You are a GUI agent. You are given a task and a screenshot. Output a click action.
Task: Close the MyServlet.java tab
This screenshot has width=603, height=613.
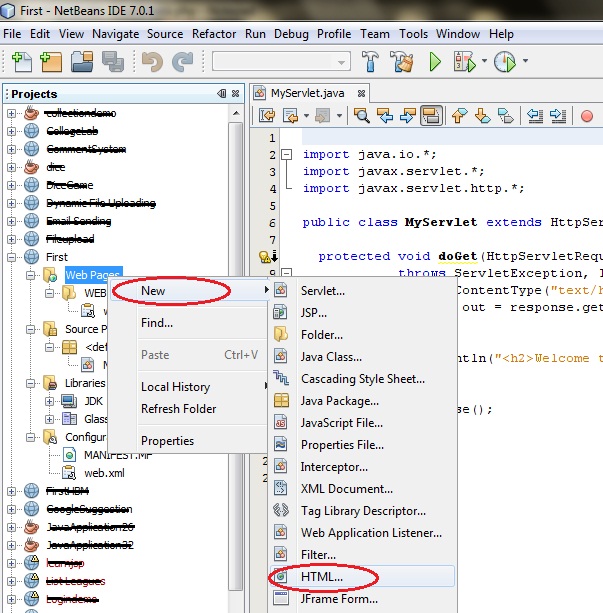point(361,93)
